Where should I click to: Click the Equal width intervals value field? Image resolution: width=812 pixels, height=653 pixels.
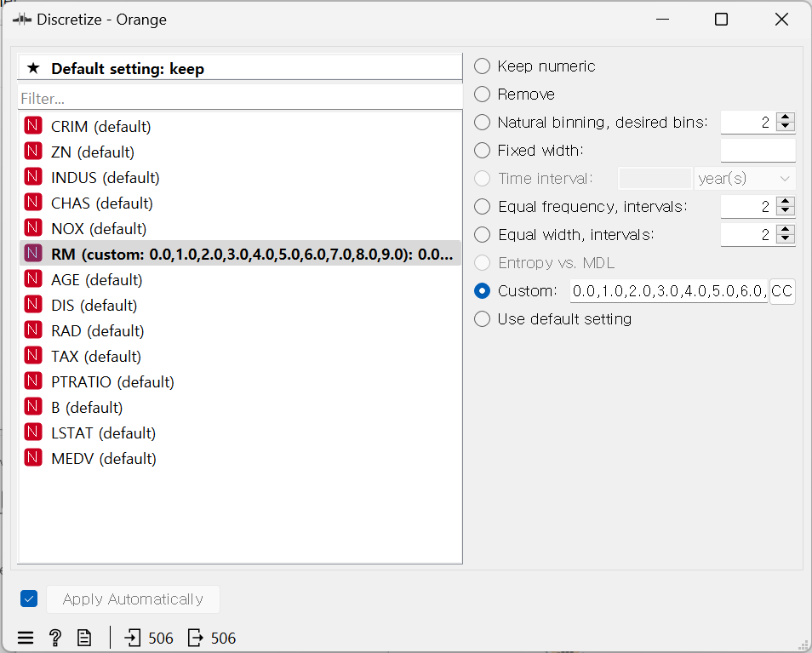[x=749, y=235]
